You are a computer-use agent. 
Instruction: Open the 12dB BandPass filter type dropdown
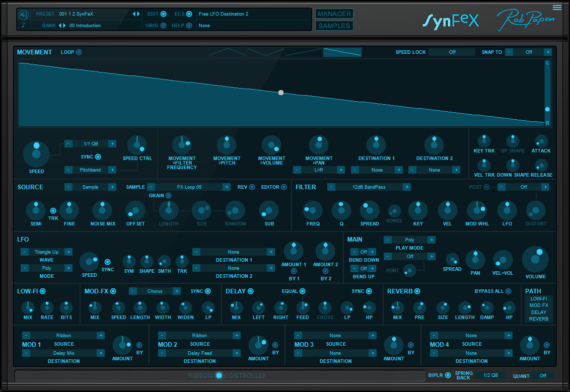369,187
